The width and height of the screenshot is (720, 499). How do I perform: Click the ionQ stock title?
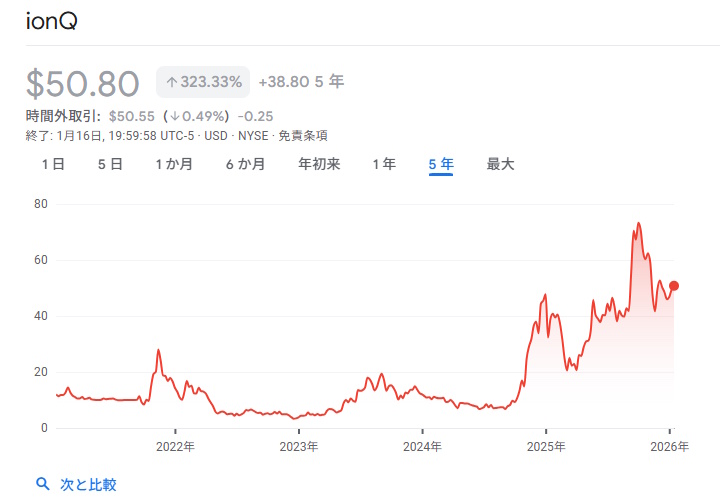coord(51,20)
